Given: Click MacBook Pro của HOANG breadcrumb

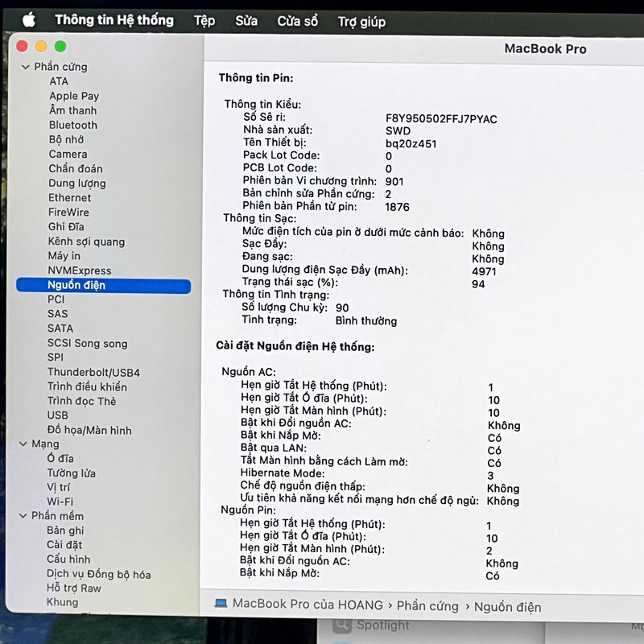Looking at the screenshot, I should click(x=306, y=604).
